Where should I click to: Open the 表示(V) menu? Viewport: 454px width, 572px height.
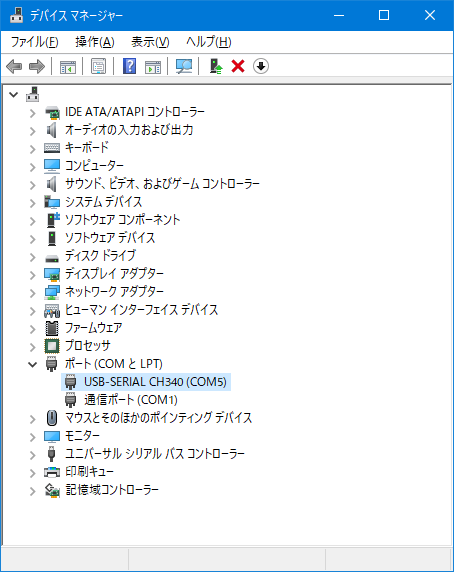point(150,42)
